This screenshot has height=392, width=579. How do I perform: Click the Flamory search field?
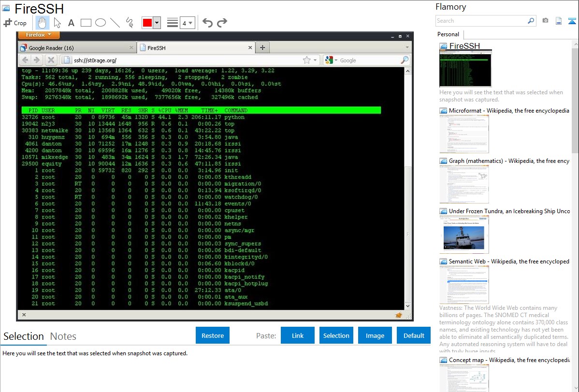[x=481, y=21]
